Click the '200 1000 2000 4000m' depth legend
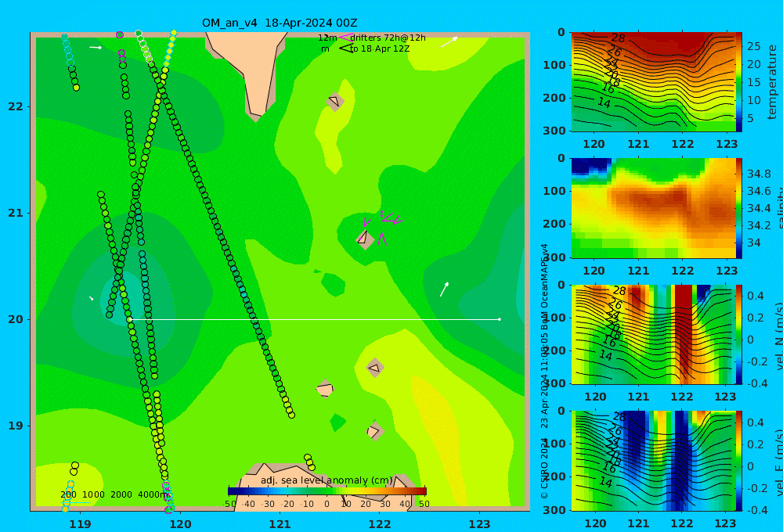The image size is (783, 532). 115,494
